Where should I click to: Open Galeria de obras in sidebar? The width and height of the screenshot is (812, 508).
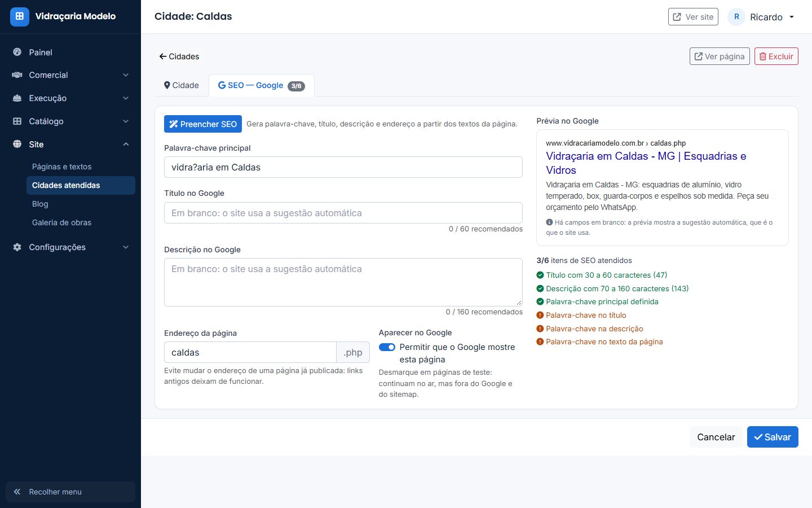tap(81, 222)
